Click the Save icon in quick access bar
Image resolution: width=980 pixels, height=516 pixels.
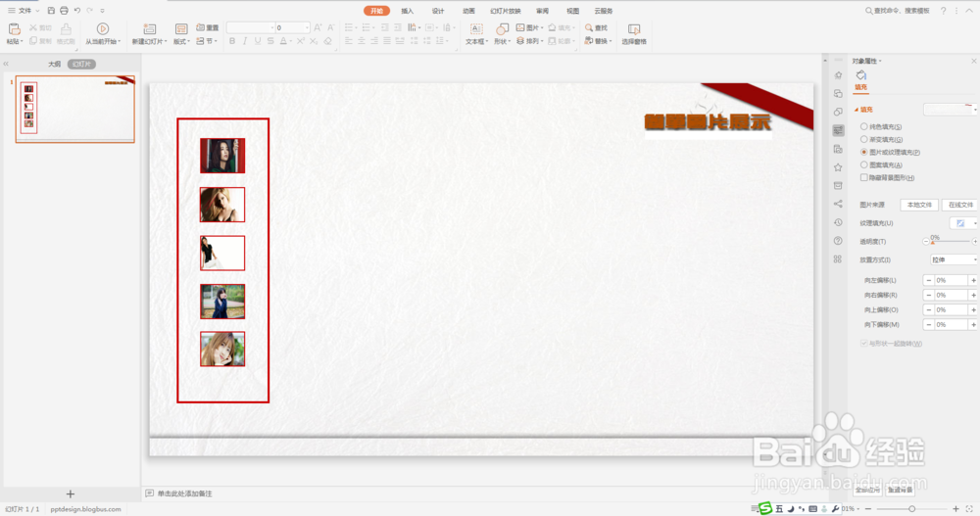(x=51, y=11)
